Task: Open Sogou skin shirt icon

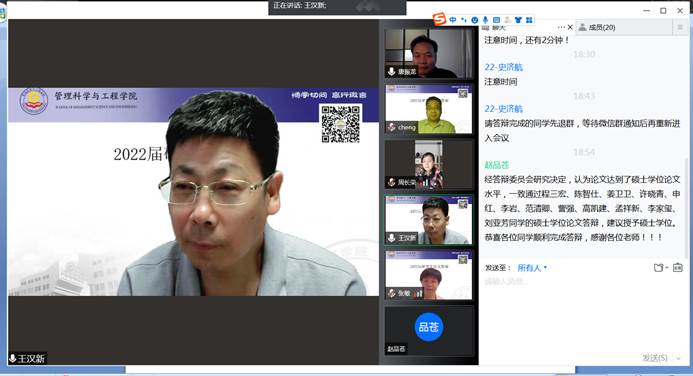Action: tap(518, 20)
